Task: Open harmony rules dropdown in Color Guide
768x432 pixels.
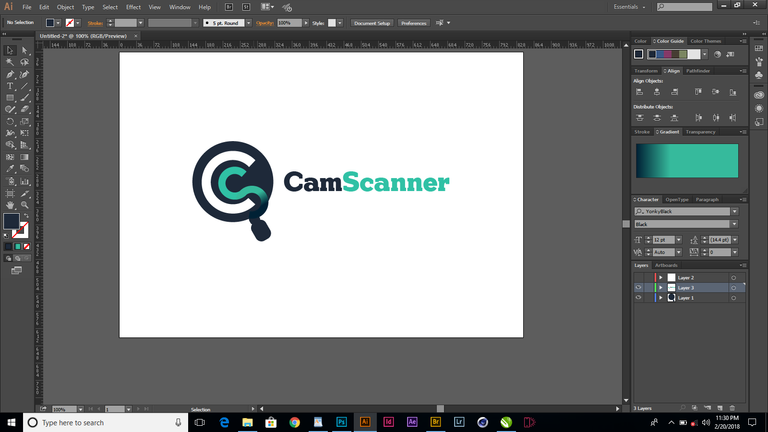Action: point(704,54)
